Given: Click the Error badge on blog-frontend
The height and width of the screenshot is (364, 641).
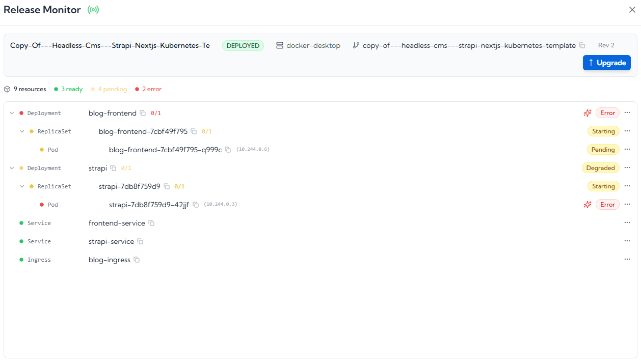Looking at the screenshot, I should pyautogui.click(x=607, y=113).
